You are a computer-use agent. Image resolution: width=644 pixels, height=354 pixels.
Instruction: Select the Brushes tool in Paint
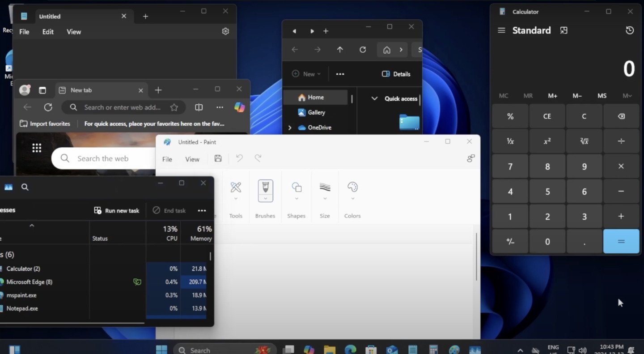pyautogui.click(x=265, y=190)
